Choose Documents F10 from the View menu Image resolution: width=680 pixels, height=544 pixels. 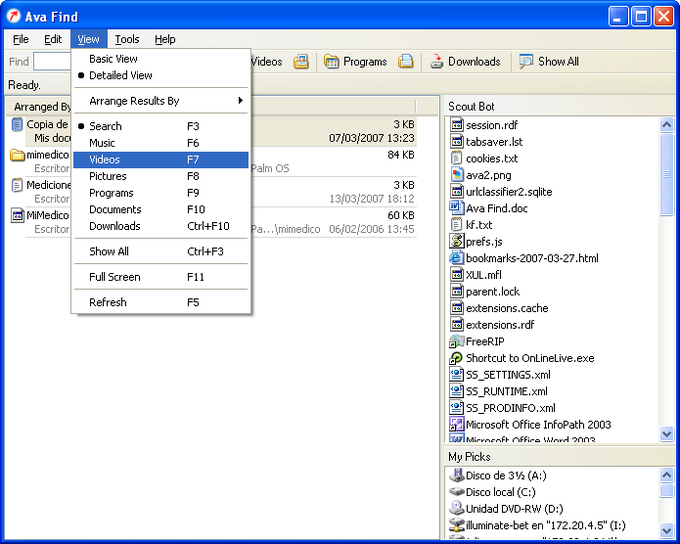(161, 210)
